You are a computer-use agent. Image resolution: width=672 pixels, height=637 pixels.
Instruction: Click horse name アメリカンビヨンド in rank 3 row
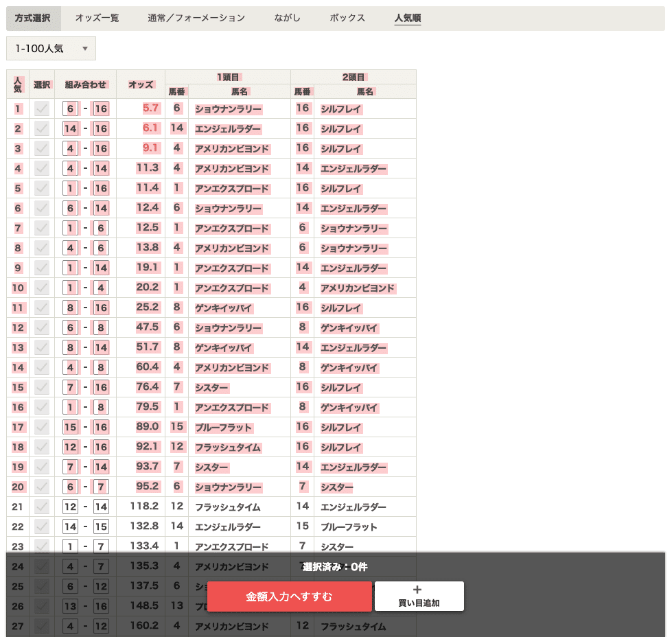pos(232,149)
